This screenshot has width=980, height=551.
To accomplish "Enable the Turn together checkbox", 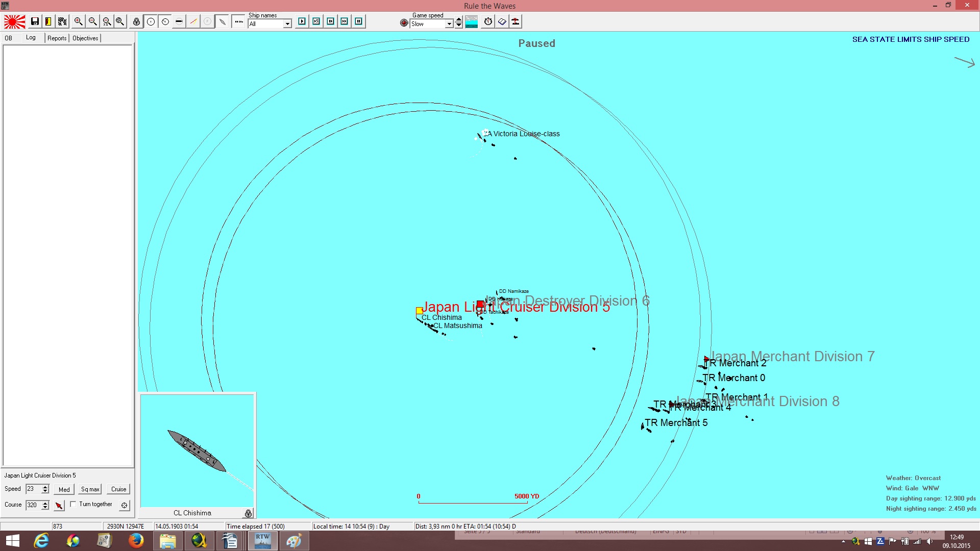I will [x=73, y=504].
